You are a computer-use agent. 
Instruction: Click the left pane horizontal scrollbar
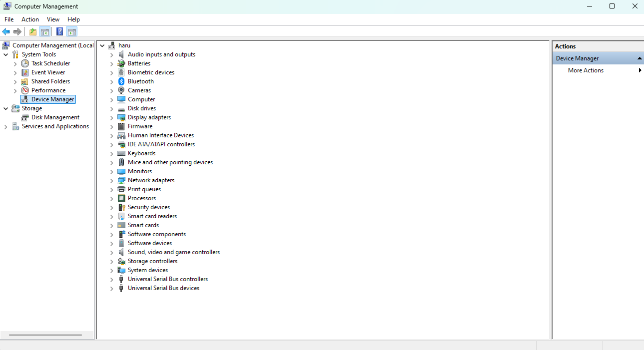[45, 335]
